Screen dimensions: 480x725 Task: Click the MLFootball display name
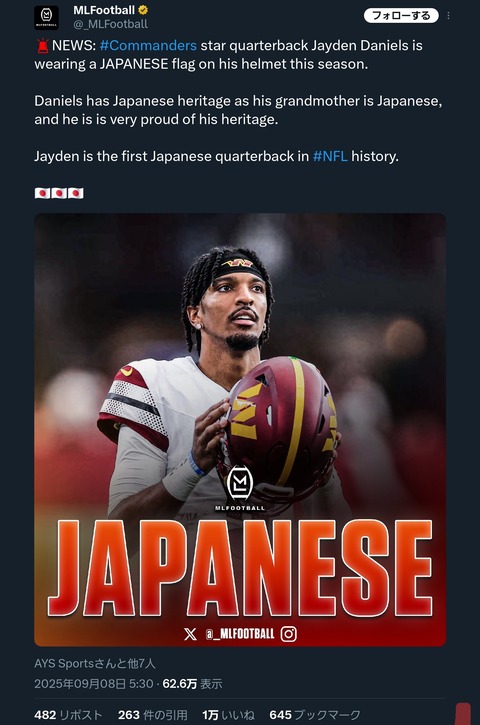104,10
